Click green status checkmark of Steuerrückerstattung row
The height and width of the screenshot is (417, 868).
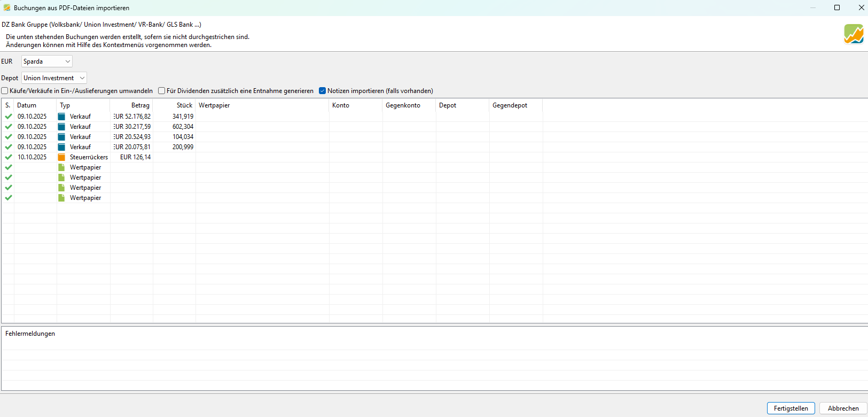pos(9,157)
